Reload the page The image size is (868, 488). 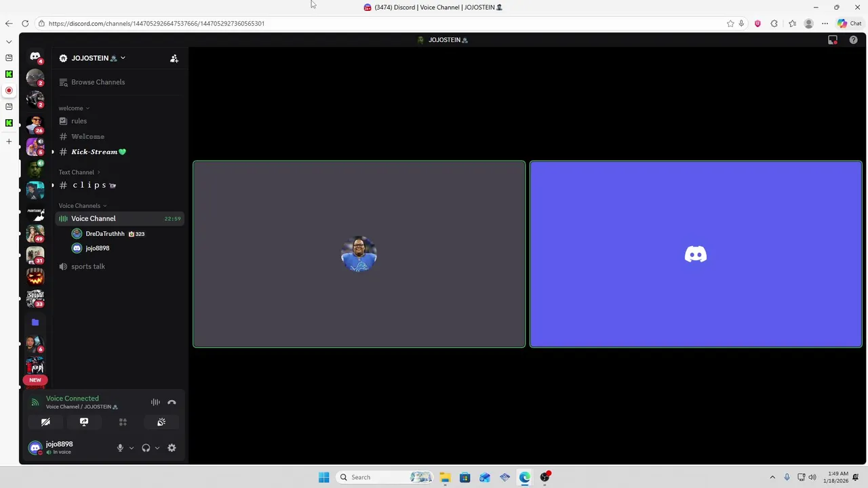click(x=25, y=24)
